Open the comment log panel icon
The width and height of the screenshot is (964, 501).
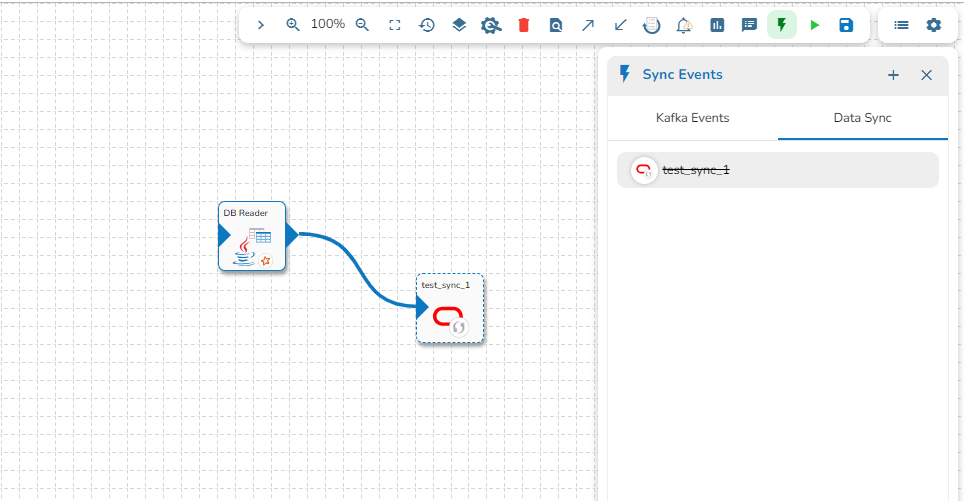(749, 25)
